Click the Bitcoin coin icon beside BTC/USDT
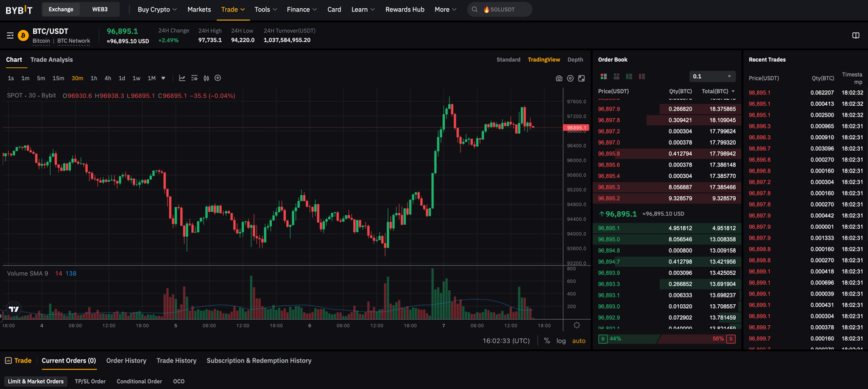Screen dimensions: 868x389 [x=23, y=35]
